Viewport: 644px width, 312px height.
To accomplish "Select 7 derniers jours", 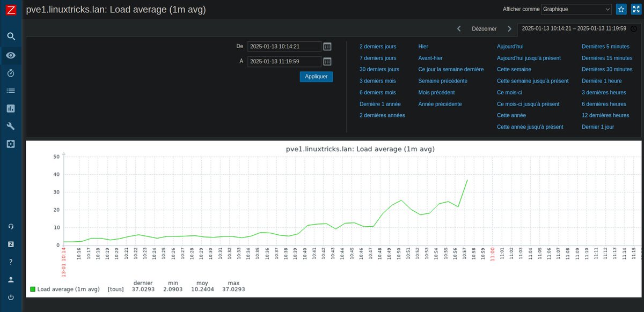I will coord(378,58).
